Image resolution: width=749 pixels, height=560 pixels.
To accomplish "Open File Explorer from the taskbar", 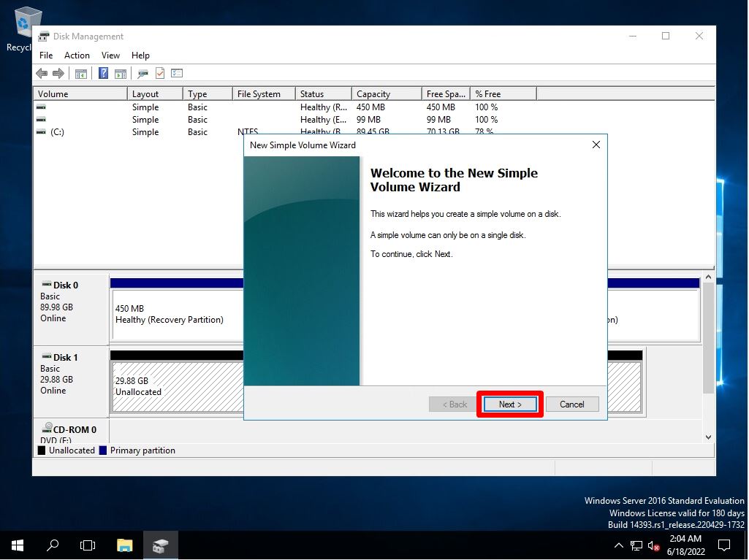I will click(x=124, y=545).
